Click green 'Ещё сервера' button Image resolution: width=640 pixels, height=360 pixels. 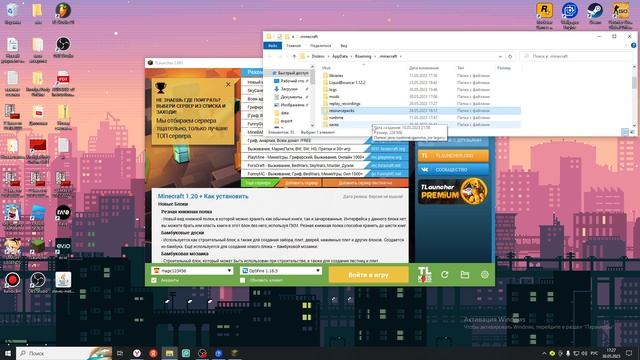point(258,183)
